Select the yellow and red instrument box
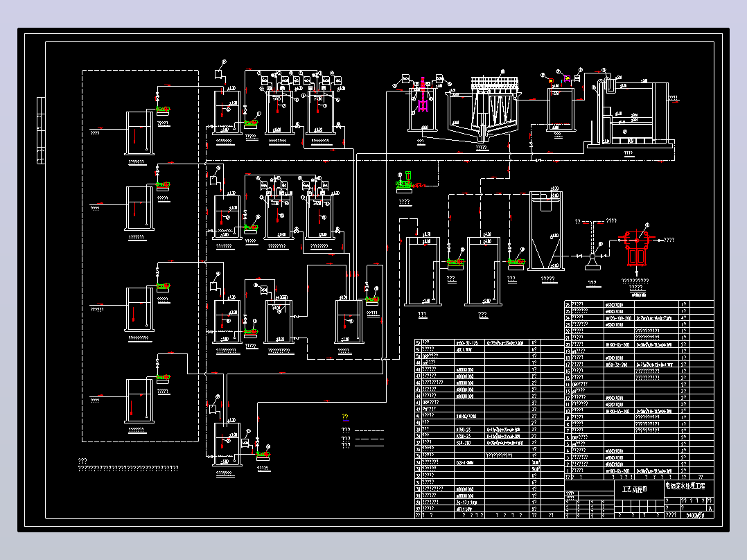 550,82
